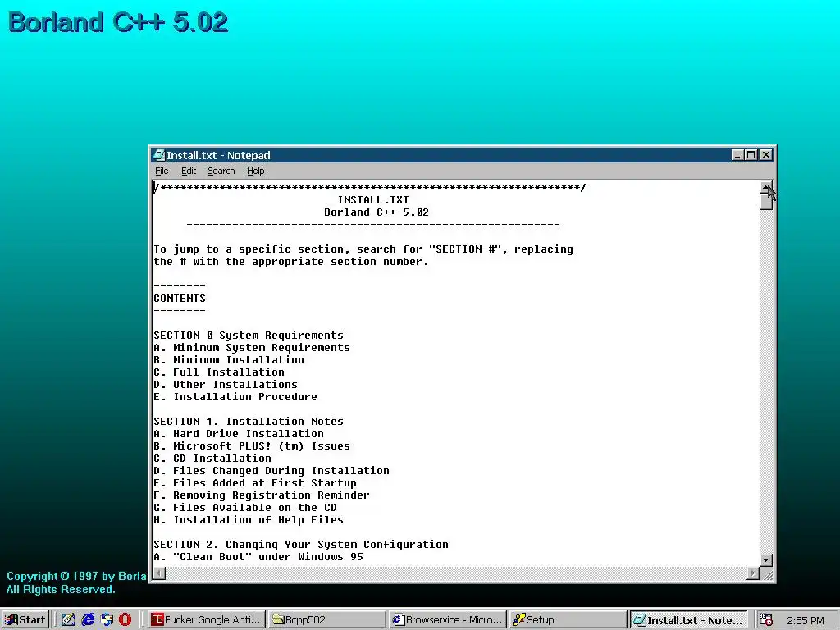Click 'C. CD Installation' line
The width and height of the screenshot is (840, 630).
pyautogui.click(x=212, y=459)
